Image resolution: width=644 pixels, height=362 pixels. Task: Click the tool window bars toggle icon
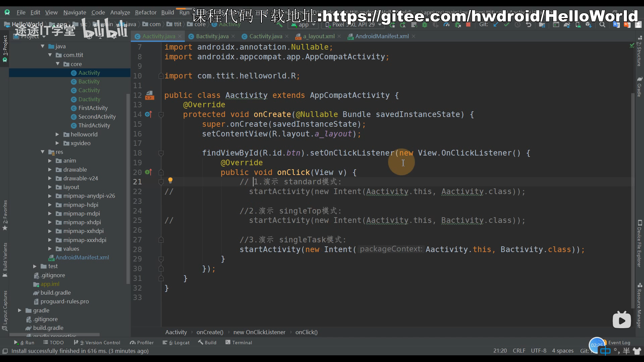[5, 351]
